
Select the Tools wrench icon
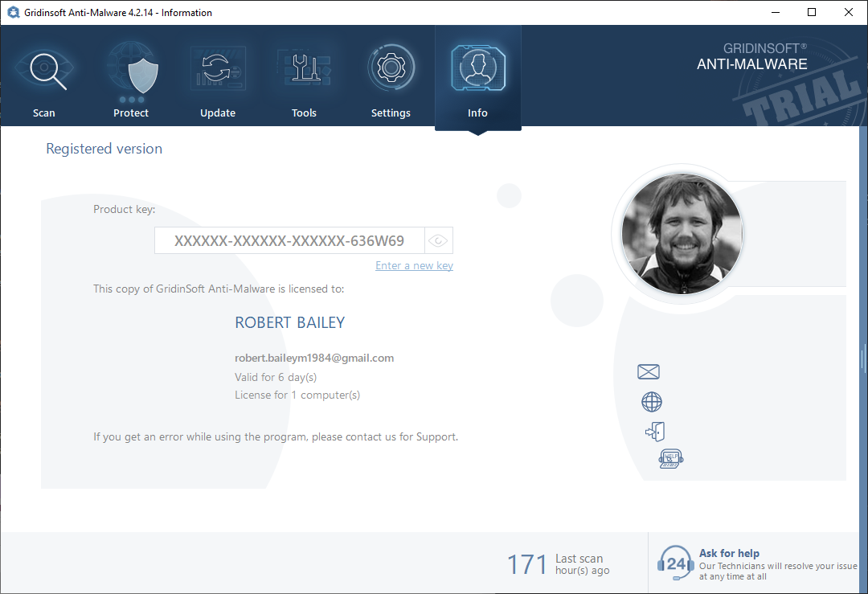click(x=304, y=69)
